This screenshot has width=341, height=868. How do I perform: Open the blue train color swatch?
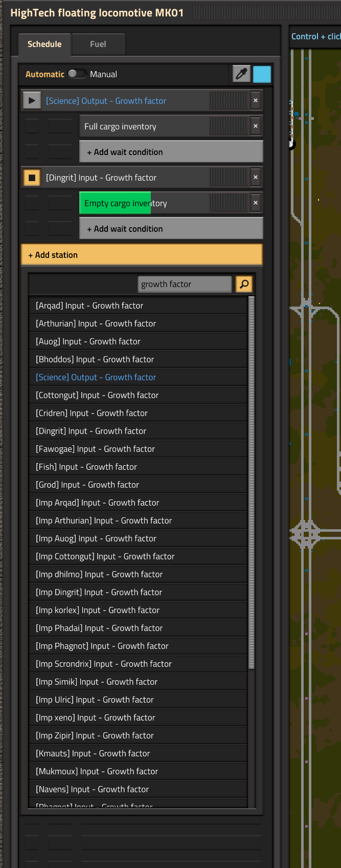[x=262, y=74]
